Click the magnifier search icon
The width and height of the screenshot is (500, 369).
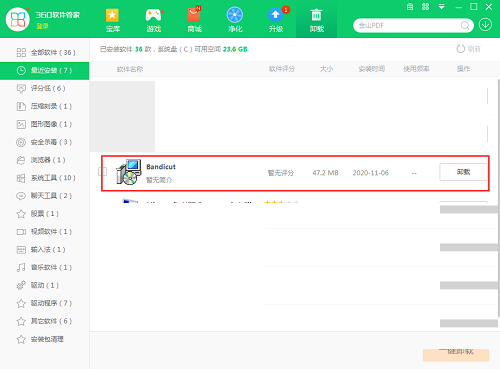tap(465, 25)
